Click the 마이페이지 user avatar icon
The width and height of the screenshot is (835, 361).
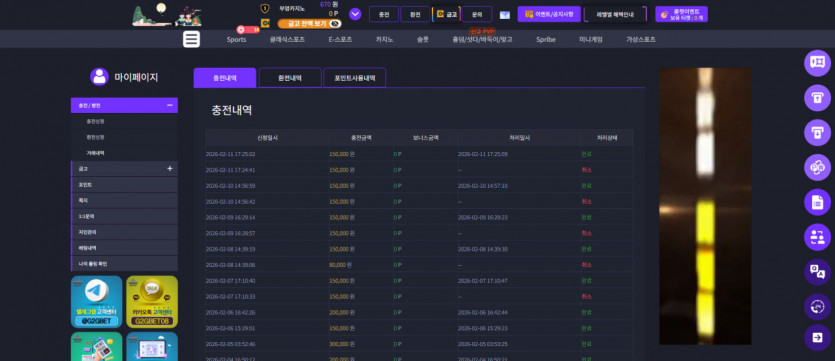click(99, 77)
